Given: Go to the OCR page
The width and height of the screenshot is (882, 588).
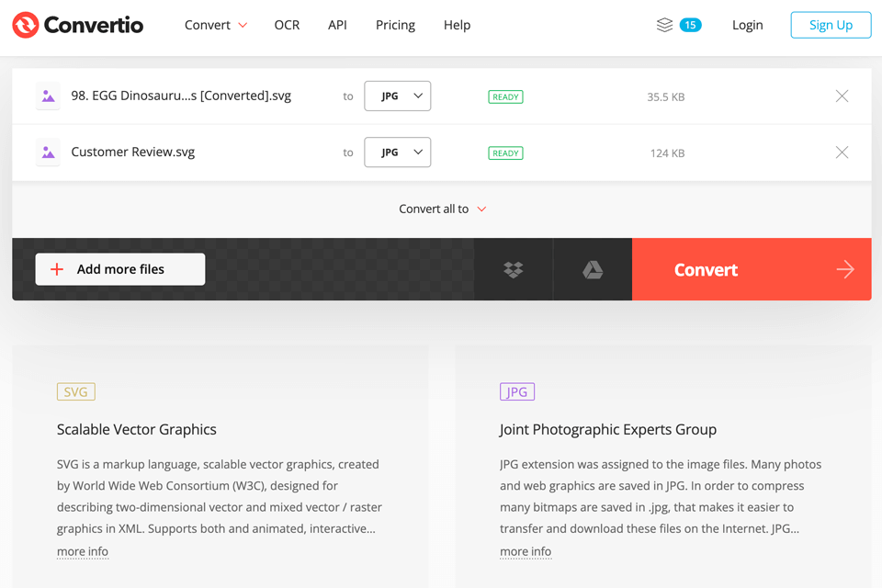Looking at the screenshot, I should point(287,25).
